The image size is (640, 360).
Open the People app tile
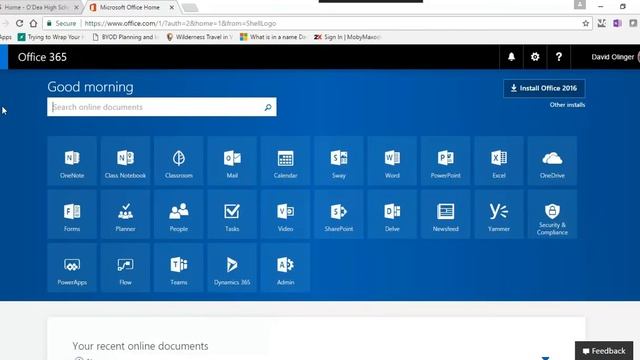point(179,214)
